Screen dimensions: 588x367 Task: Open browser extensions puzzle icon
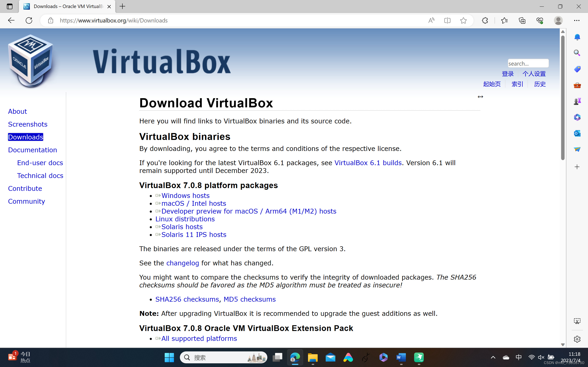tap(485, 20)
